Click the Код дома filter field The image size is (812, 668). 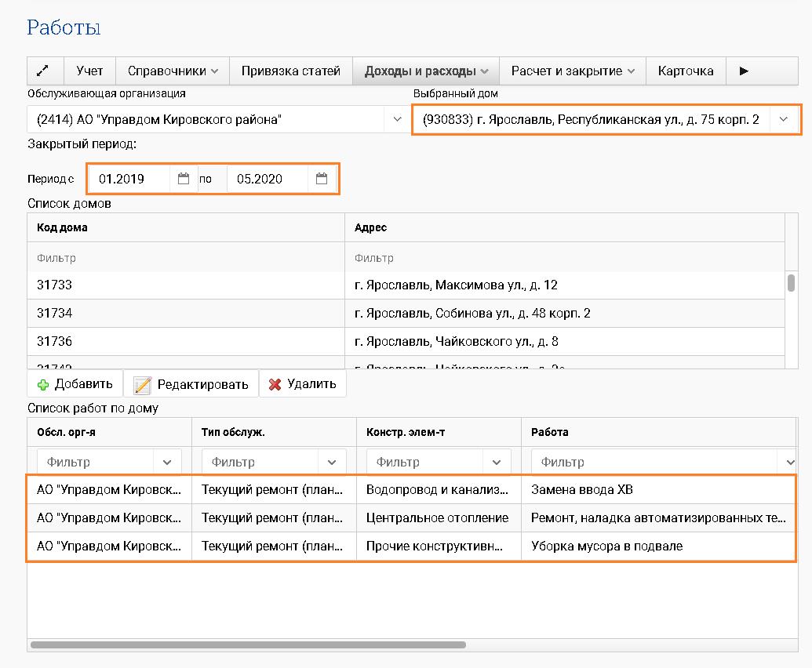[185, 257]
